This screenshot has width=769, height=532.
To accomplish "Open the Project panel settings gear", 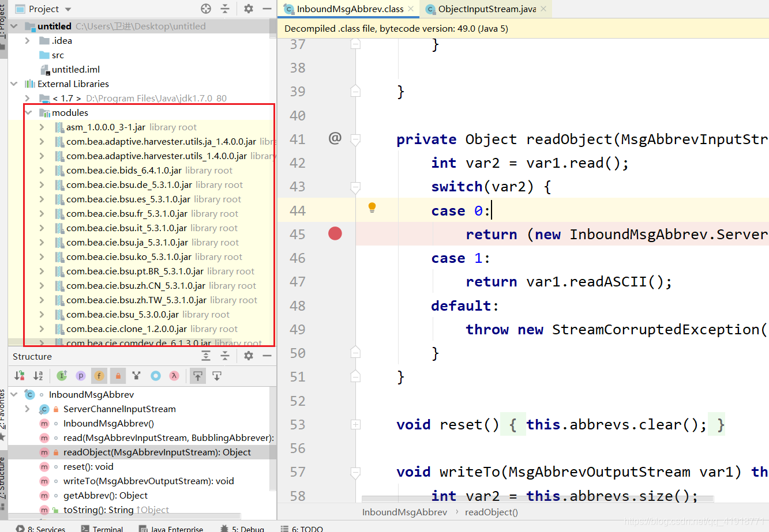I will pyautogui.click(x=249, y=9).
